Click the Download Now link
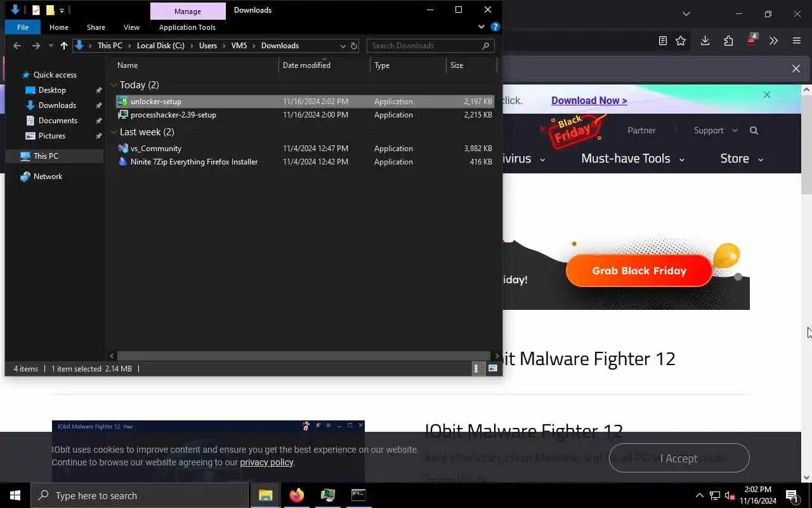 pyautogui.click(x=589, y=100)
